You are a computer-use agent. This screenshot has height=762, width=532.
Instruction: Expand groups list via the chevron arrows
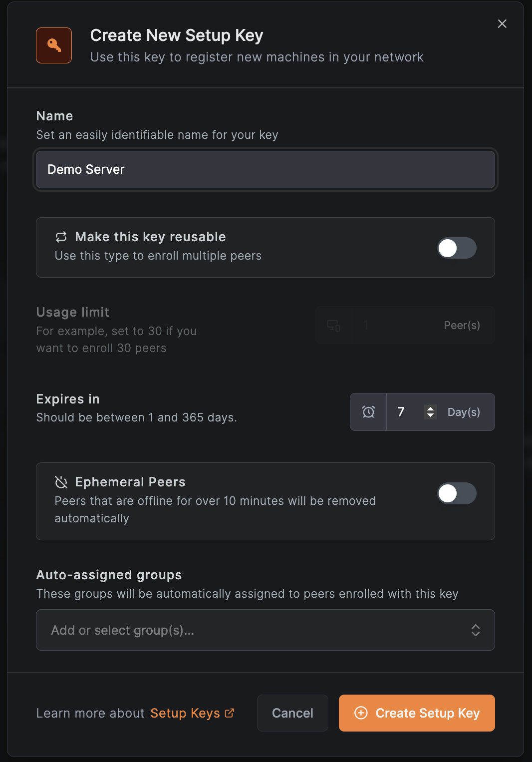tap(476, 630)
